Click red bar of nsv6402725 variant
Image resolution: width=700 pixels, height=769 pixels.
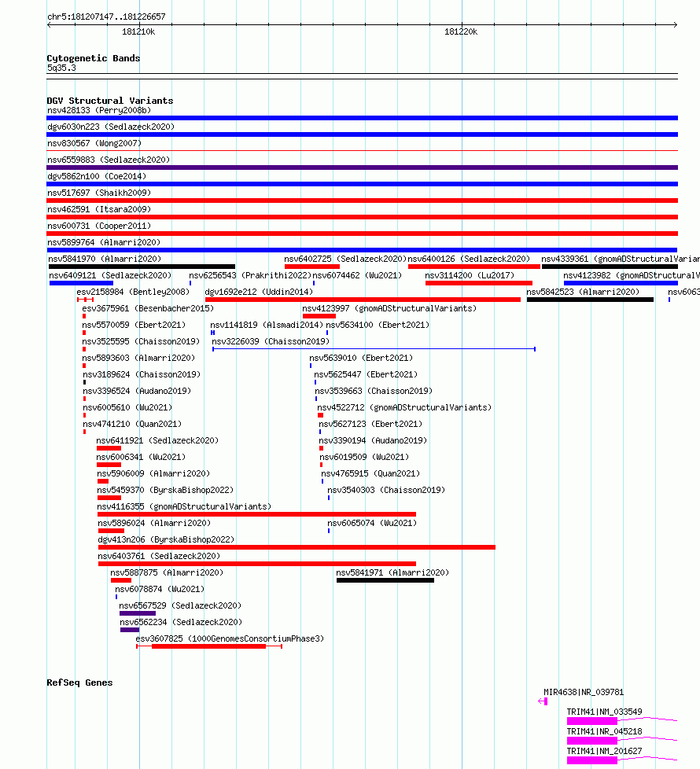(312, 267)
